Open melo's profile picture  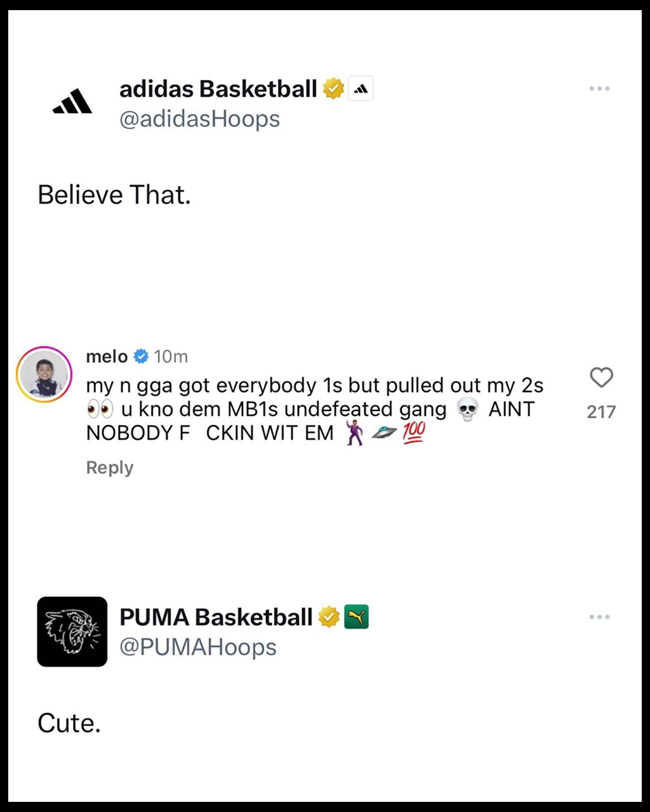[x=44, y=374]
